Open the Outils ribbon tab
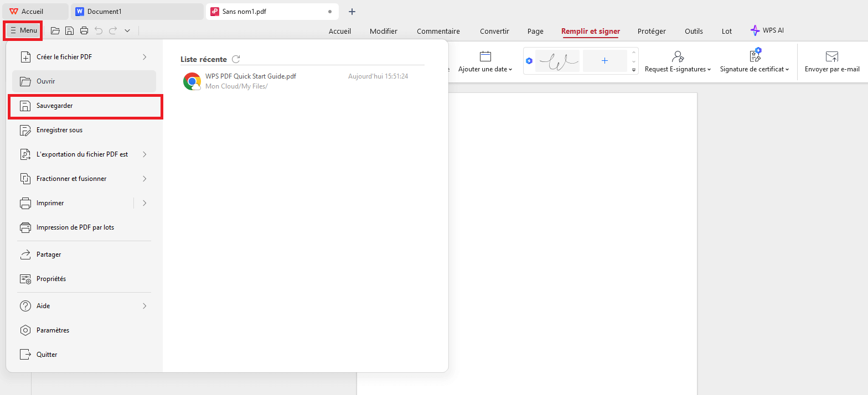The width and height of the screenshot is (868, 395). click(694, 32)
